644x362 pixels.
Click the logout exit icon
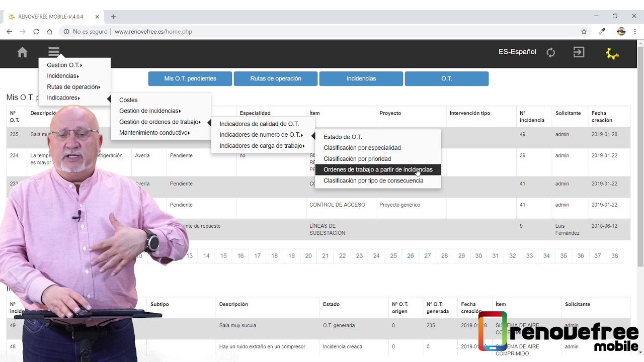[x=579, y=52]
